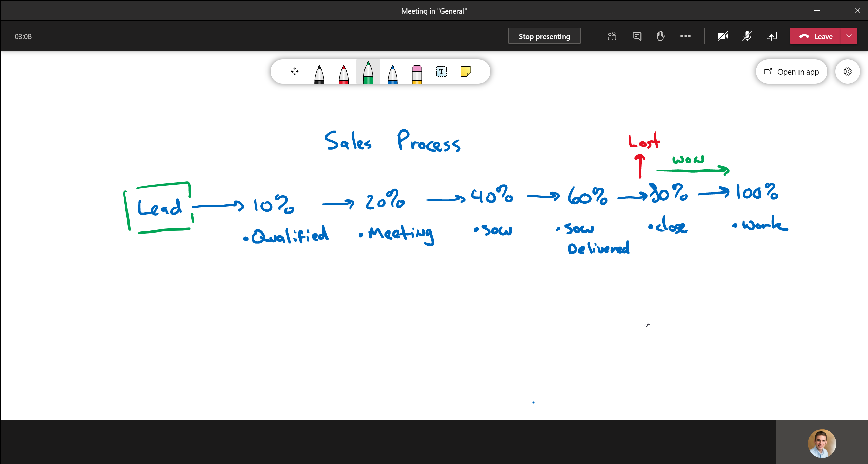This screenshot has height=464, width=868.
Task: Expand the Leave options arrow
Action: [x=849, y=36]
